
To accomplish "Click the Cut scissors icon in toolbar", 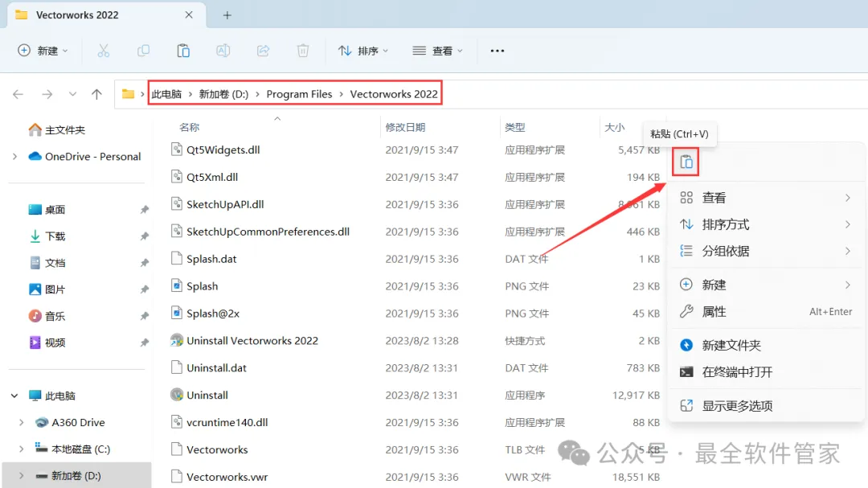I will tap(104, 51).
